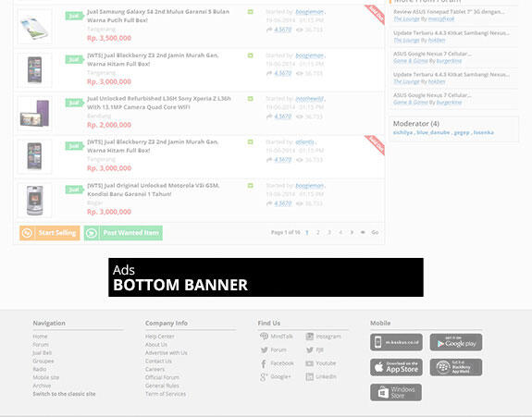Open About Us under Company Info

tap(156, 345)
